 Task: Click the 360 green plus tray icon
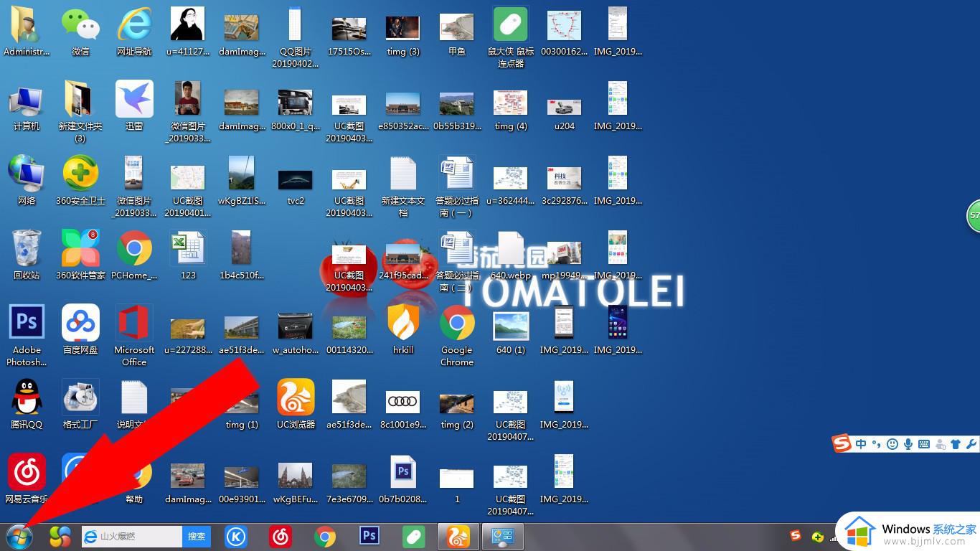pos(817,537)
